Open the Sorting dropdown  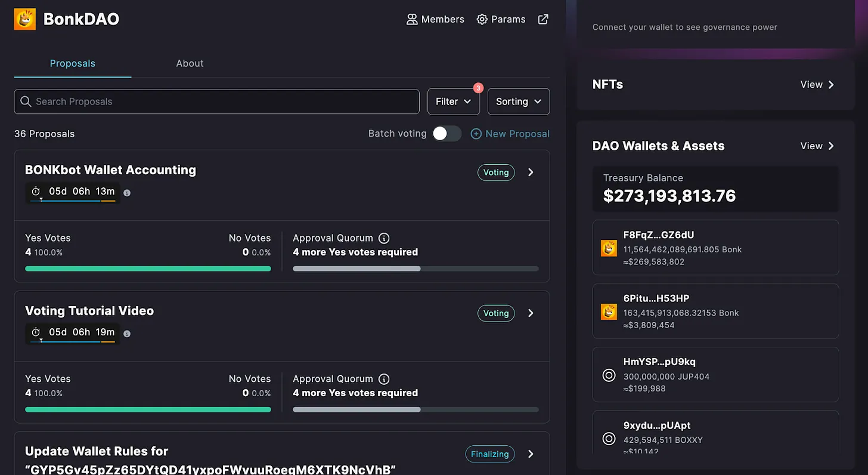point(518,101)
